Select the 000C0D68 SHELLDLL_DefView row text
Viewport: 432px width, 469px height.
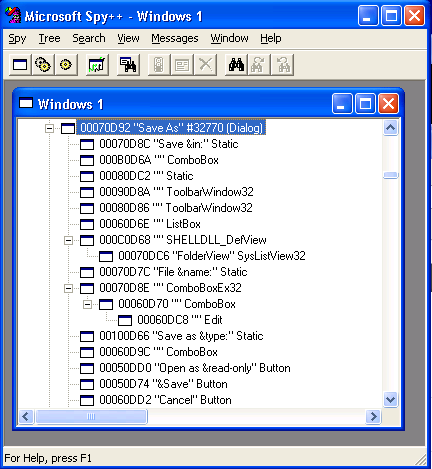click(x=183, y=240)
